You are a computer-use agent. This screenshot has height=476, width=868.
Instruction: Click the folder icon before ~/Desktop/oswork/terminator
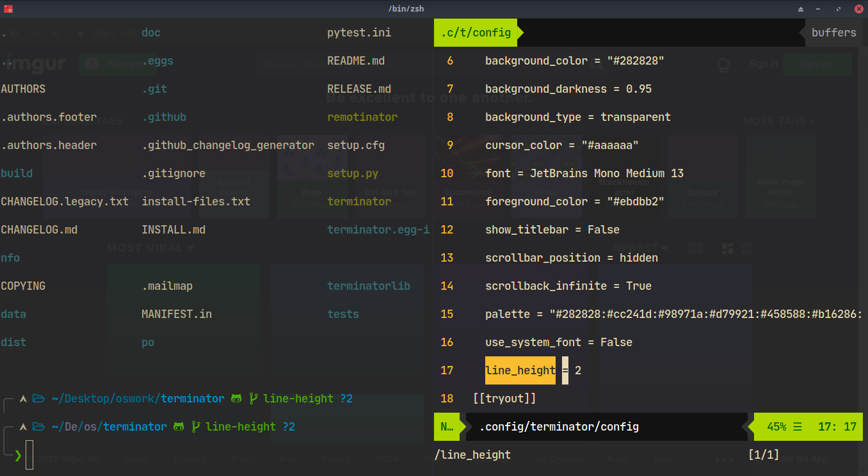pos(38,399)
